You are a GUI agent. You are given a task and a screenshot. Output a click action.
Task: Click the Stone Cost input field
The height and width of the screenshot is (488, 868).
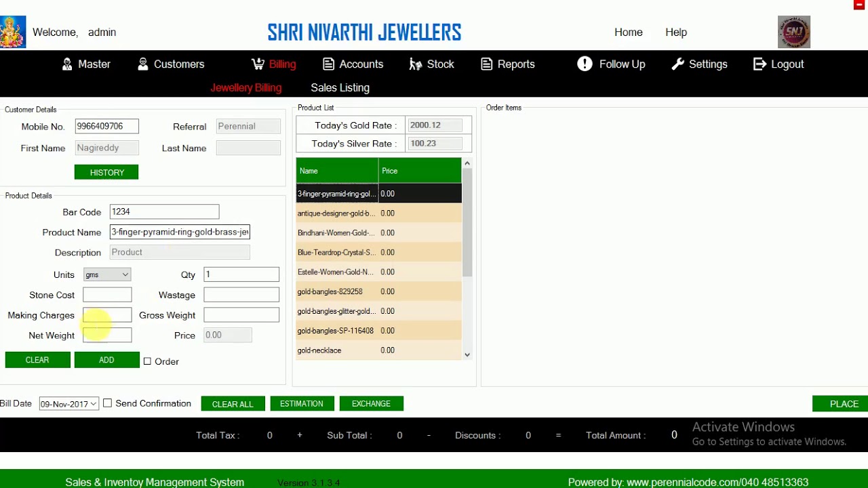coord(107,295)
